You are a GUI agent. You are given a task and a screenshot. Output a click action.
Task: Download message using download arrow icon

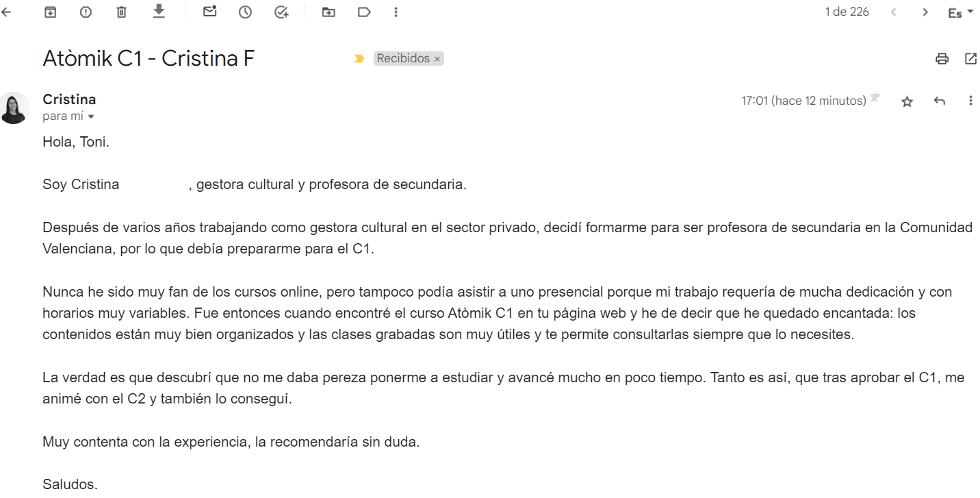159,11
